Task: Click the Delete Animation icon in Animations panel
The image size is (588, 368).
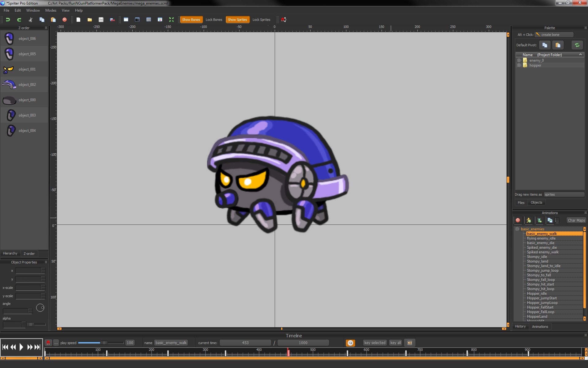Action: click(x=518, y=220)
